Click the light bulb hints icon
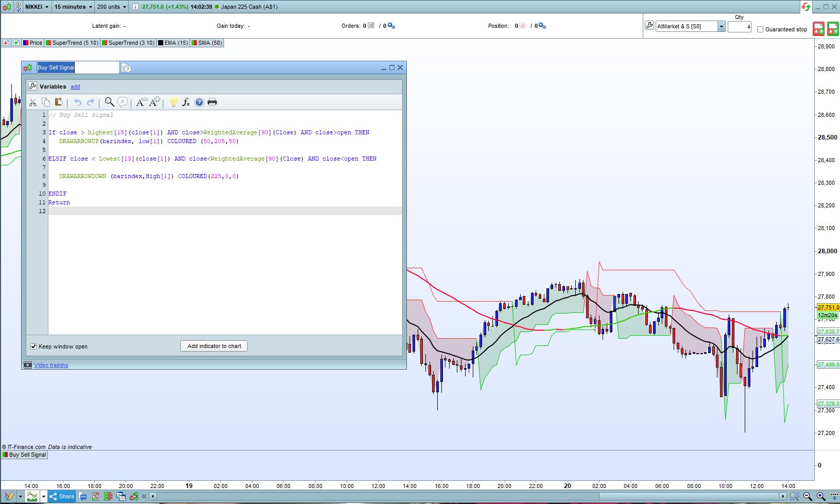840x504 pixels. pos(173,102)
